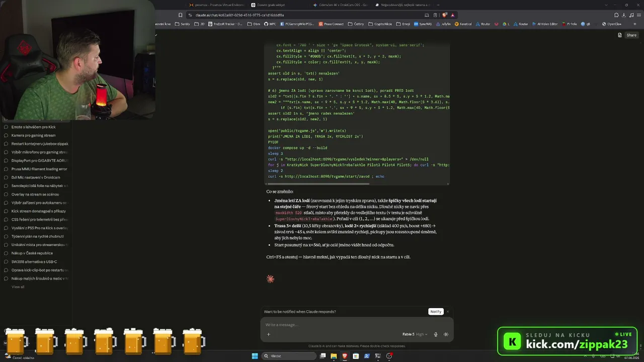Screen dimensions: 644x362
Task: Open the chat "DJI Mic nastavení v Droidcam"
Action: pos(36,177)
